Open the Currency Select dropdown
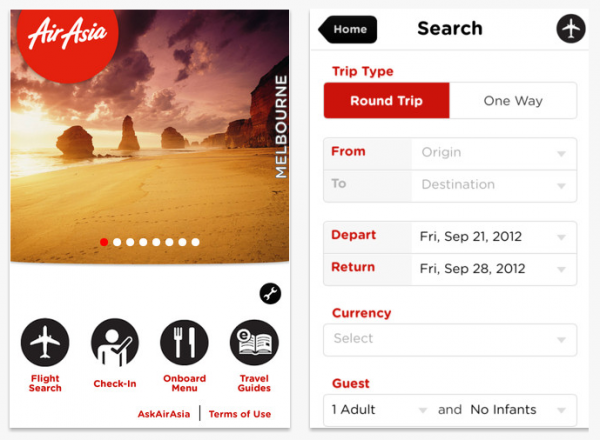The height and width of the screenshot is (440, 600). pyautogui.click(x=450, y=339)
